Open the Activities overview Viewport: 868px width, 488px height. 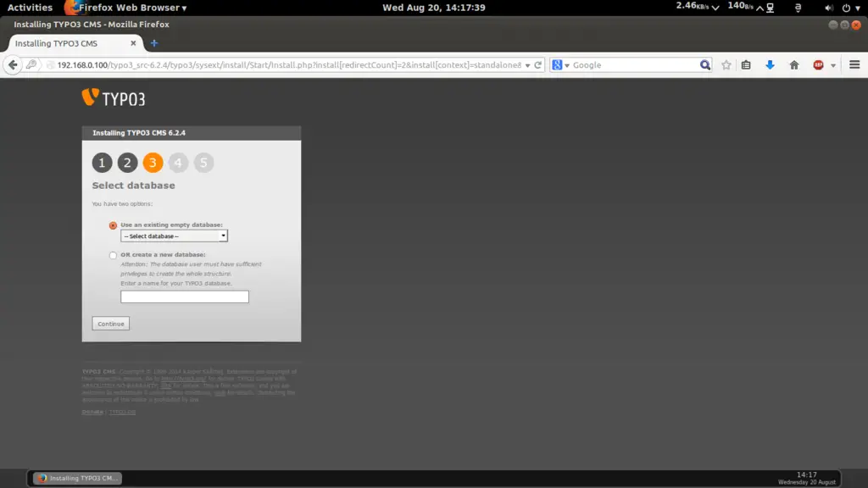(30, 8)
